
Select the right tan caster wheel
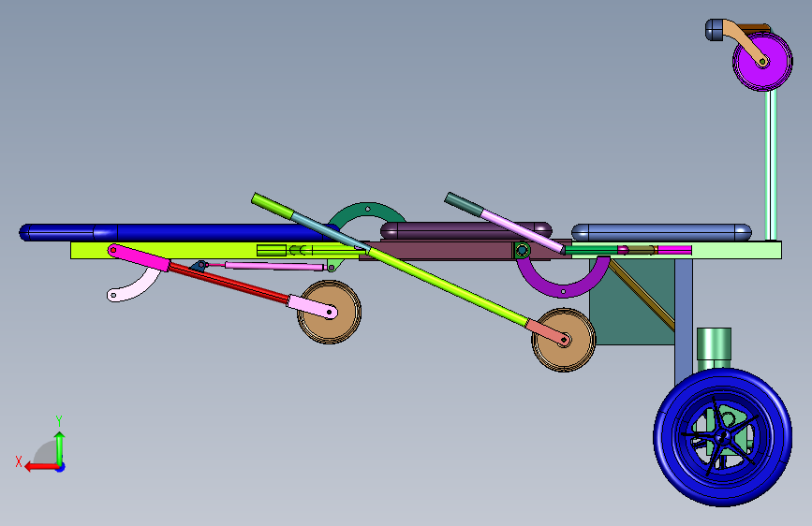tap(564, 340)
